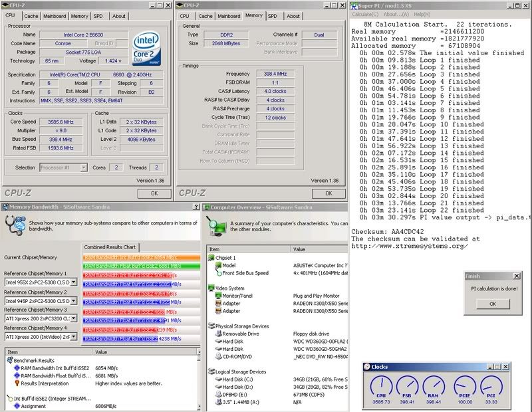Select the Hard Disk (D:) icon
This screenshot has height=412, width=532.
click(x=219, y=387)
